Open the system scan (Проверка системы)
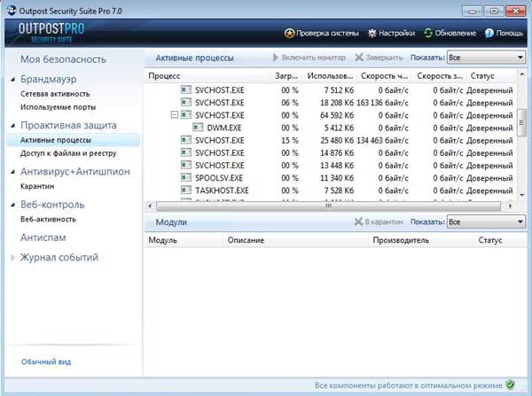Viewport: 532px width, 396px height. (321, 34)
